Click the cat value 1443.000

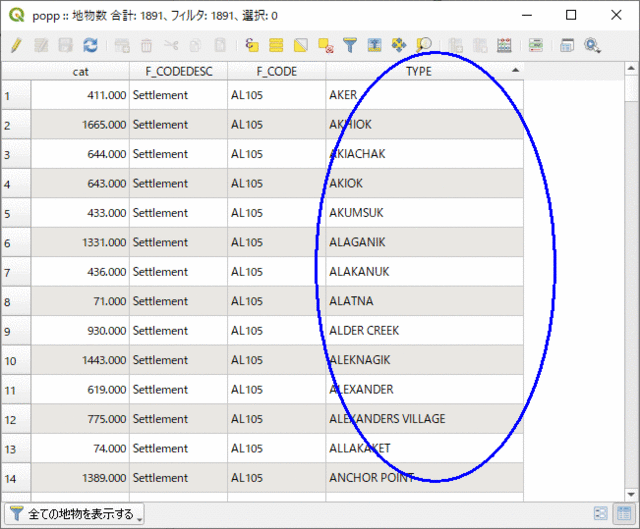(80, 360)
